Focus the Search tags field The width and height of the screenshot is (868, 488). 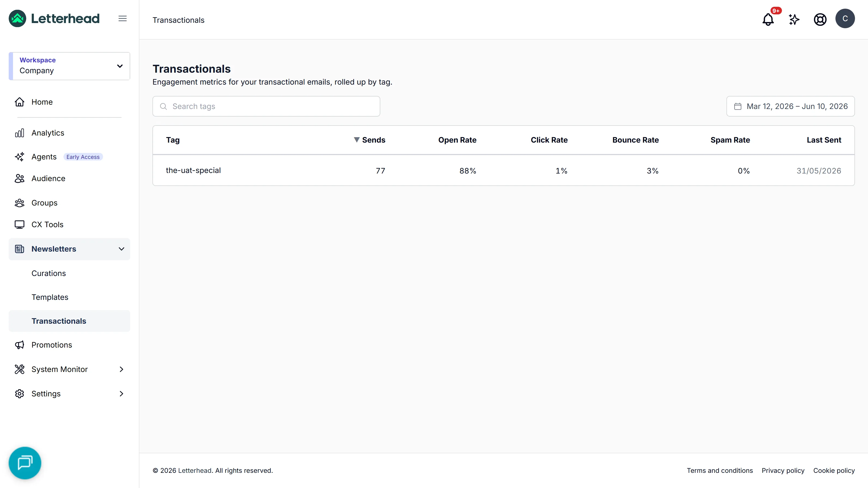[x=266, y=107]
